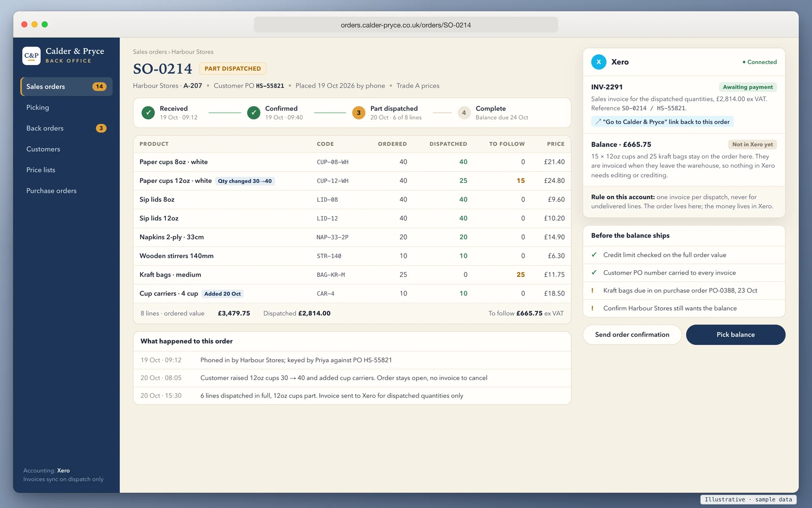Viewport: 812px width, 508px height.
Task: Click the Kraft bags · medium row
Action: coord(352,275)
